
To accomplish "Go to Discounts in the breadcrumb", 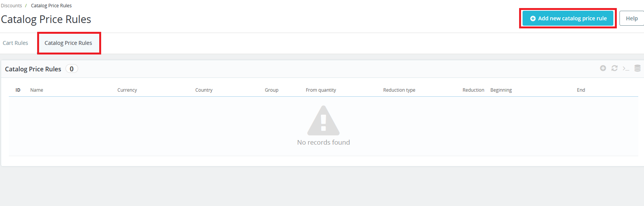I will (x=11, y=6).
